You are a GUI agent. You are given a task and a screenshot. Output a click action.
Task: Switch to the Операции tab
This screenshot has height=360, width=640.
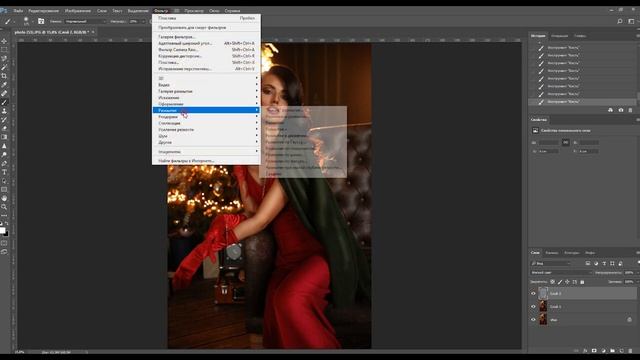point(559,36)
